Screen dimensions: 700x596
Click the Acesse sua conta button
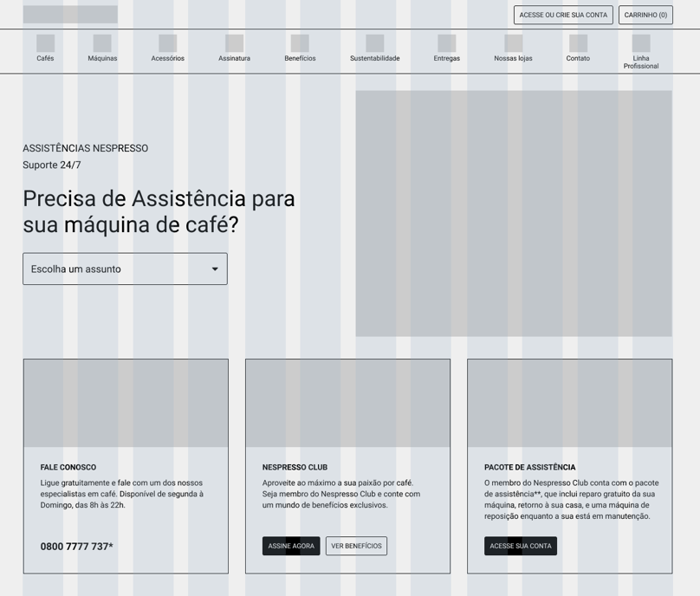pos(521,546)
